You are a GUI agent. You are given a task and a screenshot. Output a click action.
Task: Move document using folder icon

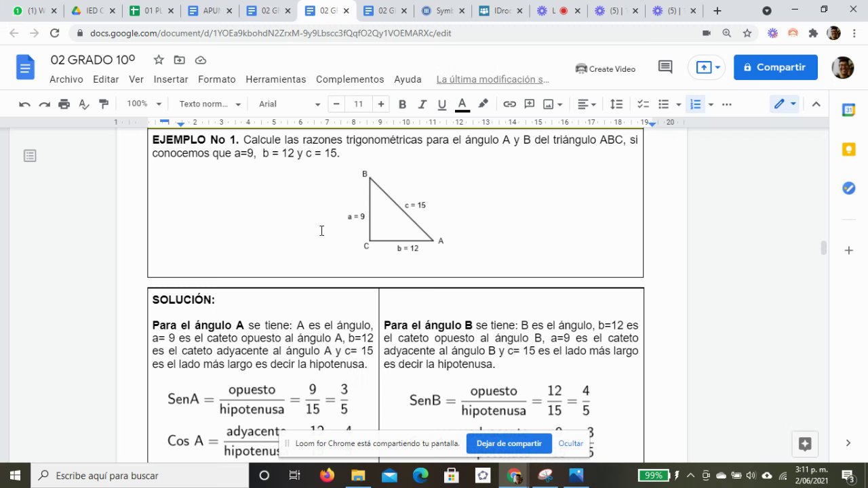[179, 60]
